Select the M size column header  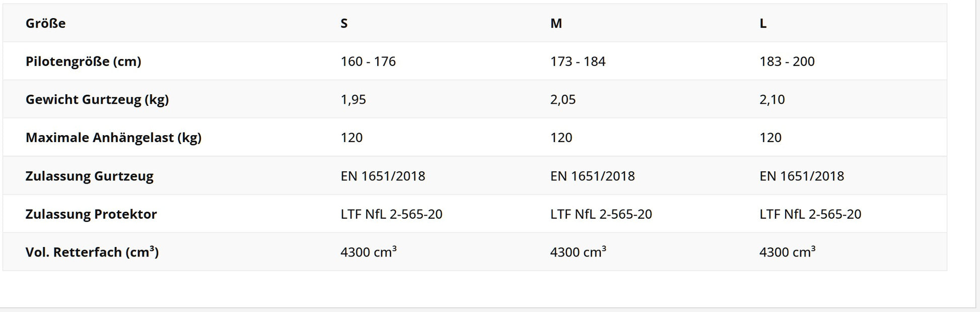(x=556, y=23)
